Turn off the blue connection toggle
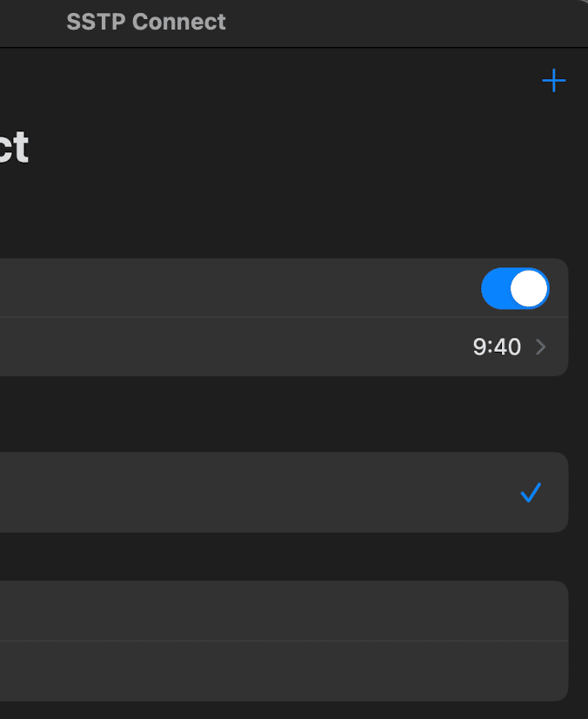 [515, 288]
